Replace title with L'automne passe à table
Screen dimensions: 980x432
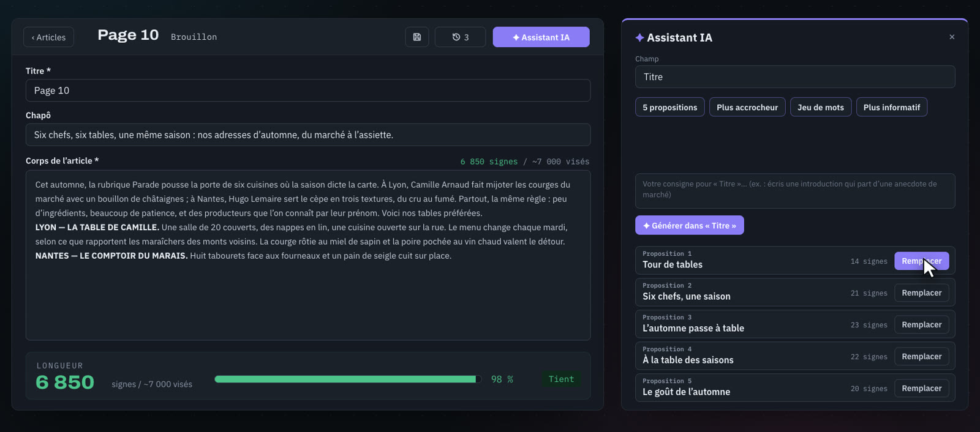point(921,324)
